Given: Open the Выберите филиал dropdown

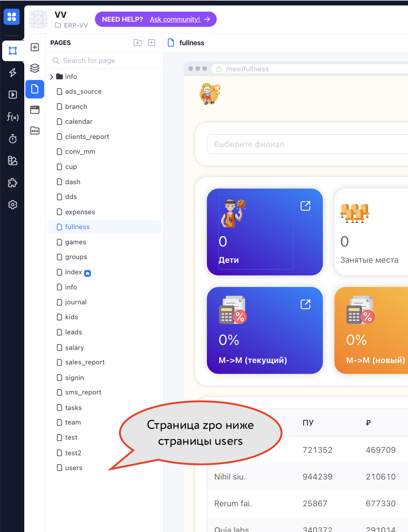Looking at the screenshot, I should point(307,144).
